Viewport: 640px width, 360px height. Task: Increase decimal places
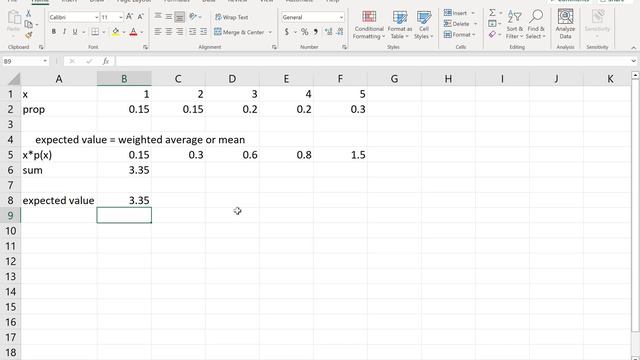point(329,32)
